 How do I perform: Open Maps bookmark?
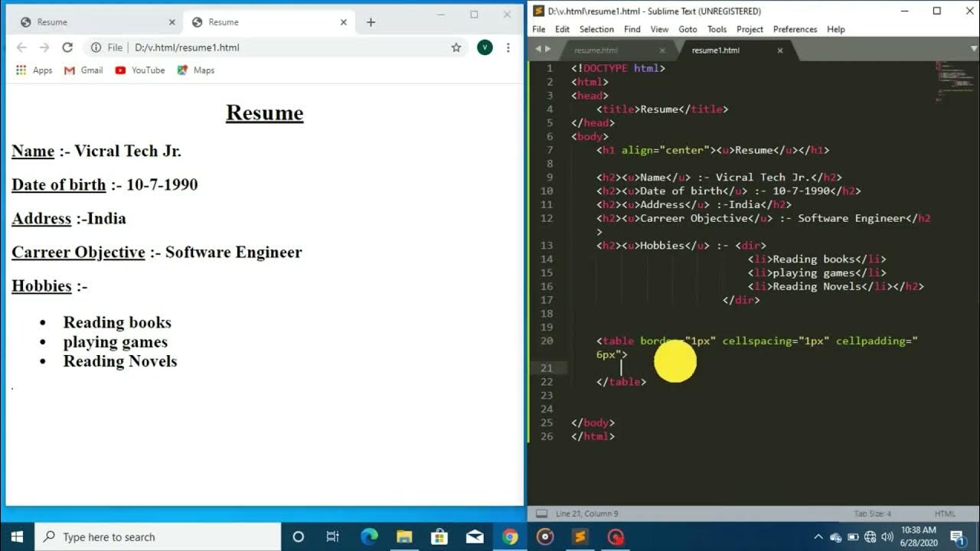point(196,70)
